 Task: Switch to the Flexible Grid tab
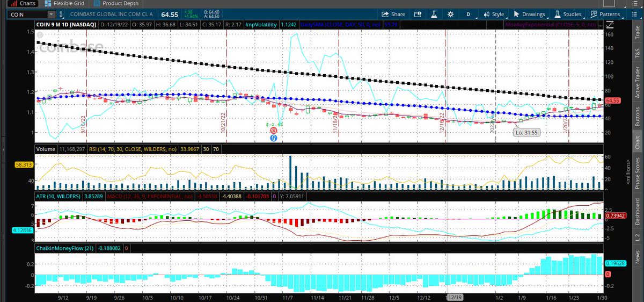pyautogui.click(x=64, y=3)
